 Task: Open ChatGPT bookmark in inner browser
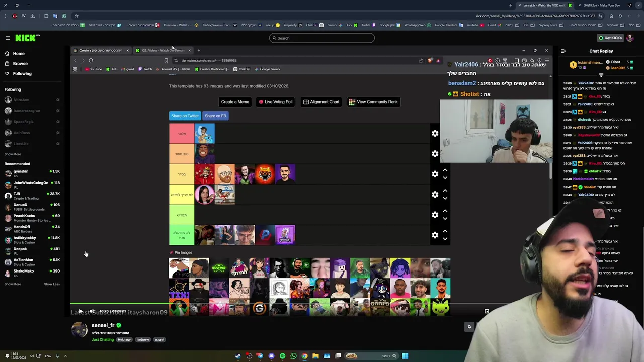click(242, 69)
